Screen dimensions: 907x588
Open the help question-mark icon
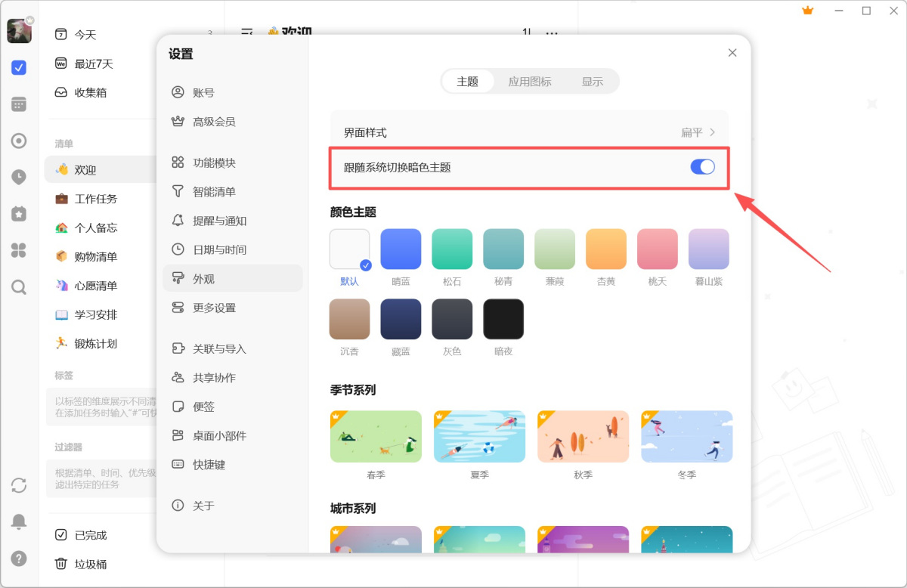click(x=19, y=559)
